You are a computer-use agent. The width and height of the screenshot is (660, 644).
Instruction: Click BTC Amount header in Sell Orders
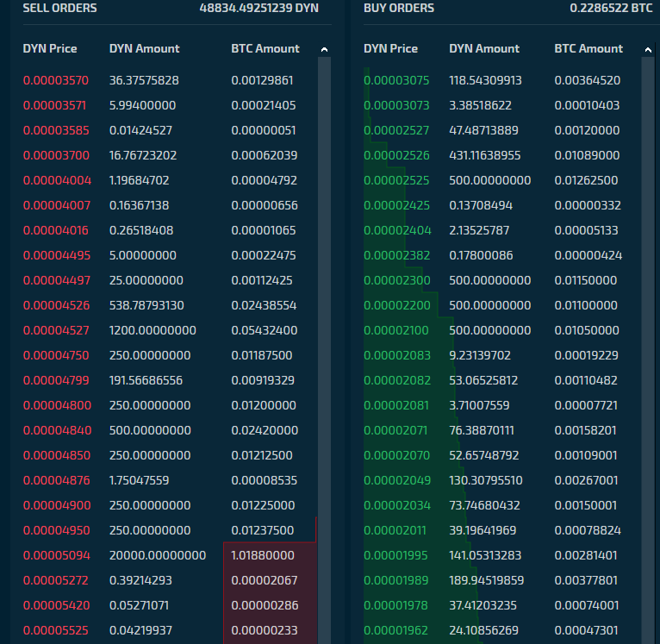(265, 49)
